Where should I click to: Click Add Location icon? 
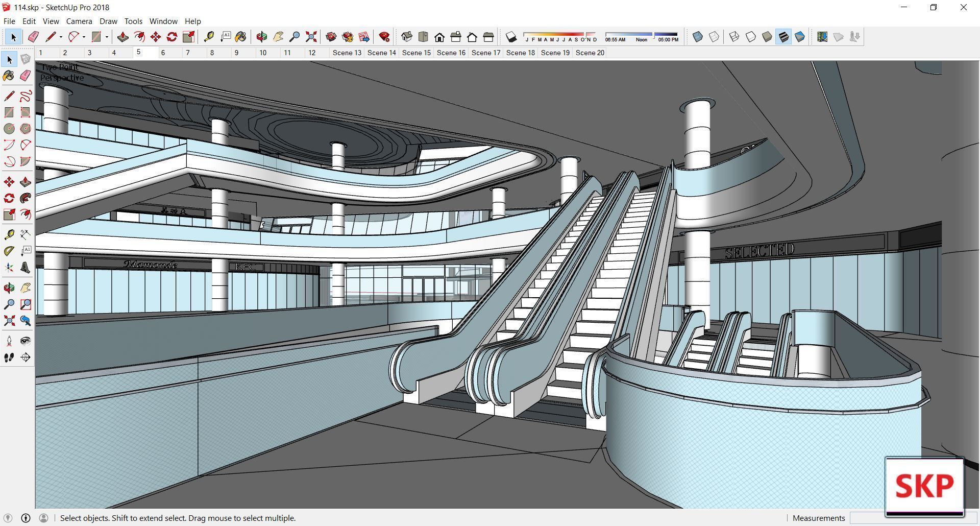pos(822,37)
